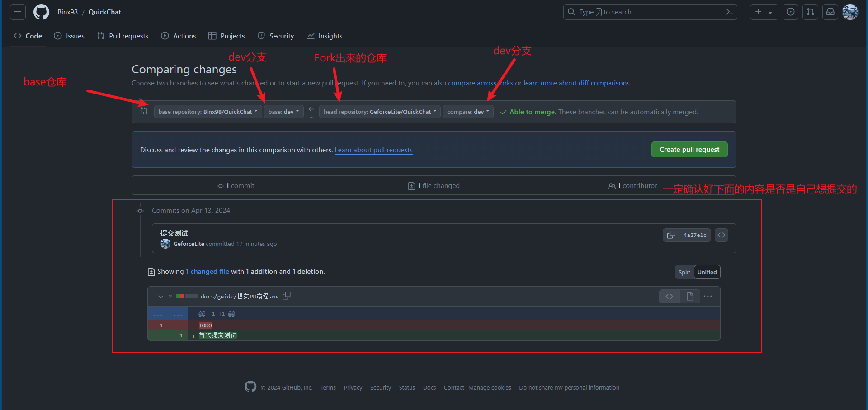Screen dimensions: 868x410
Task: Copy the diff file path icon
Action: click(x=287, y=296)
